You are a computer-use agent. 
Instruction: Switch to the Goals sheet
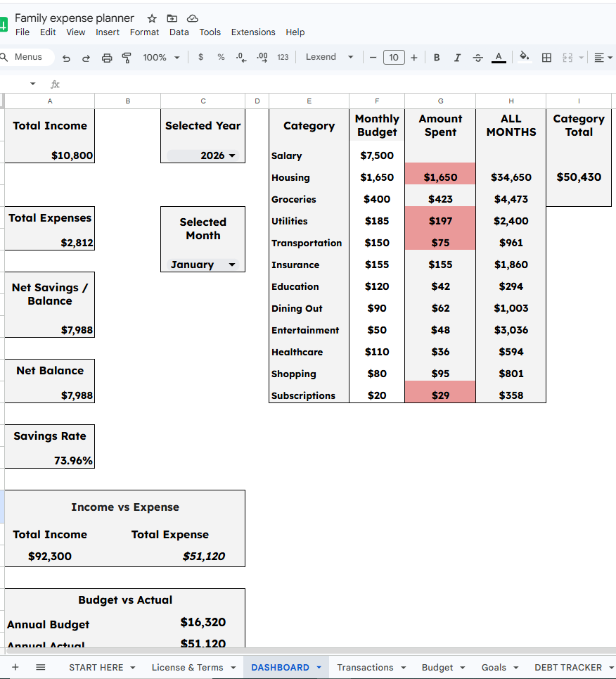coord(494,667)
